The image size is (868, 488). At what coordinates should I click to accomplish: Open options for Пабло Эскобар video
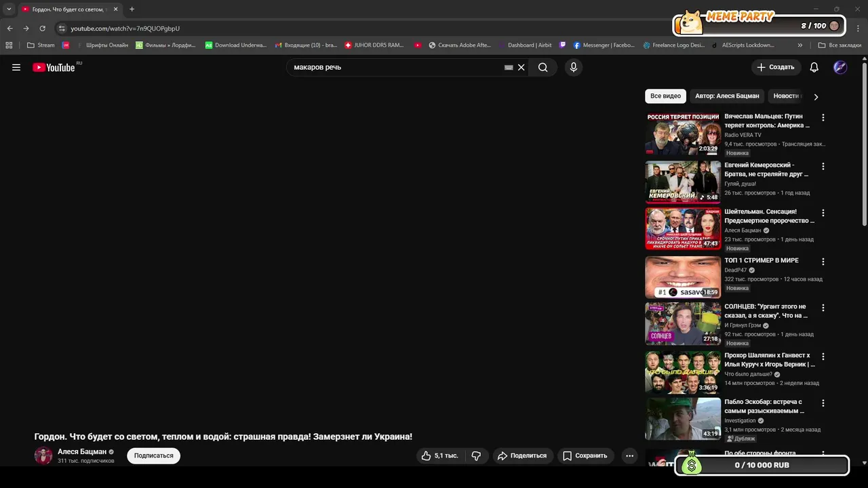pyautogui.click(x=823, y=403)
